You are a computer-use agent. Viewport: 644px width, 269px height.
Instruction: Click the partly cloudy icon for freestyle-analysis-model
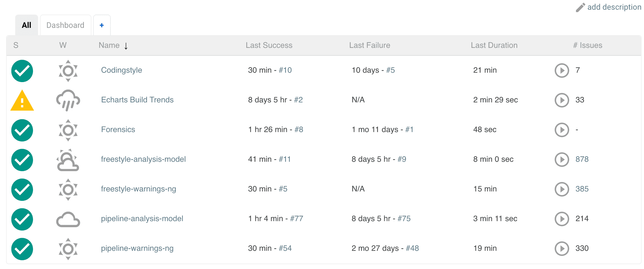(68, 160)
